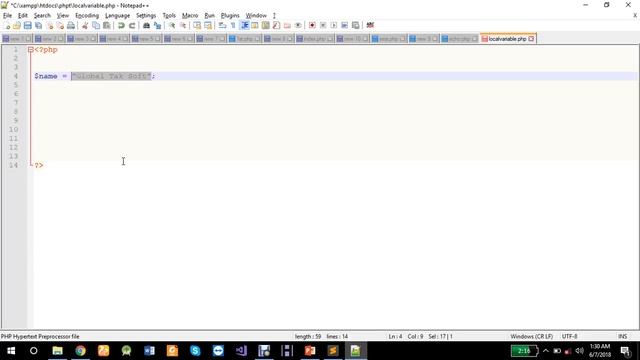Open the Settings menu
Screen dimensions: 640x360
tap(146, 16)
